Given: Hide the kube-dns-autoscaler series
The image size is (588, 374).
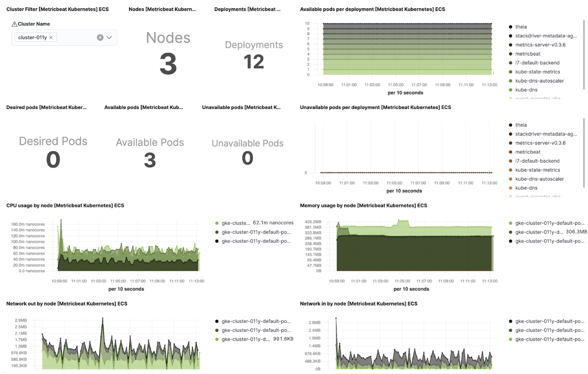Looking at the screenshot, I should (540, 81).
